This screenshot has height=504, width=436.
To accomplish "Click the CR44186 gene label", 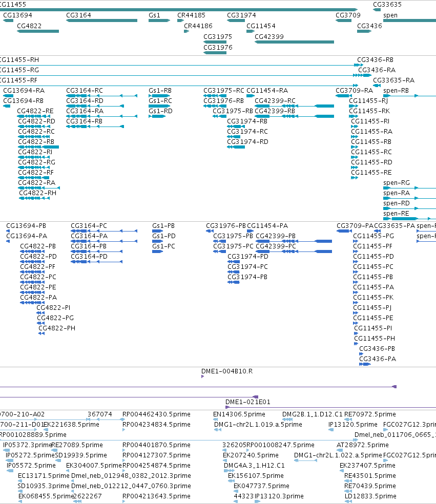I will tap(198, 26).
